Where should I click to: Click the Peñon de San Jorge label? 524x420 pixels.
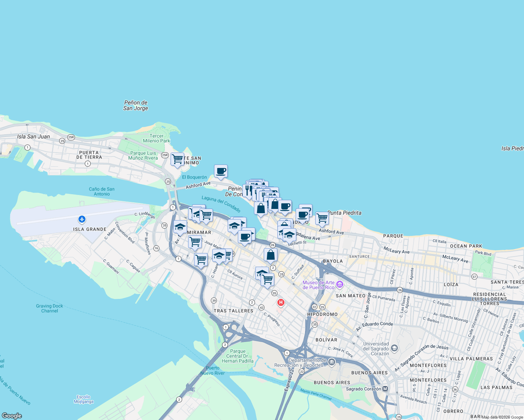[x=136, y=105]
